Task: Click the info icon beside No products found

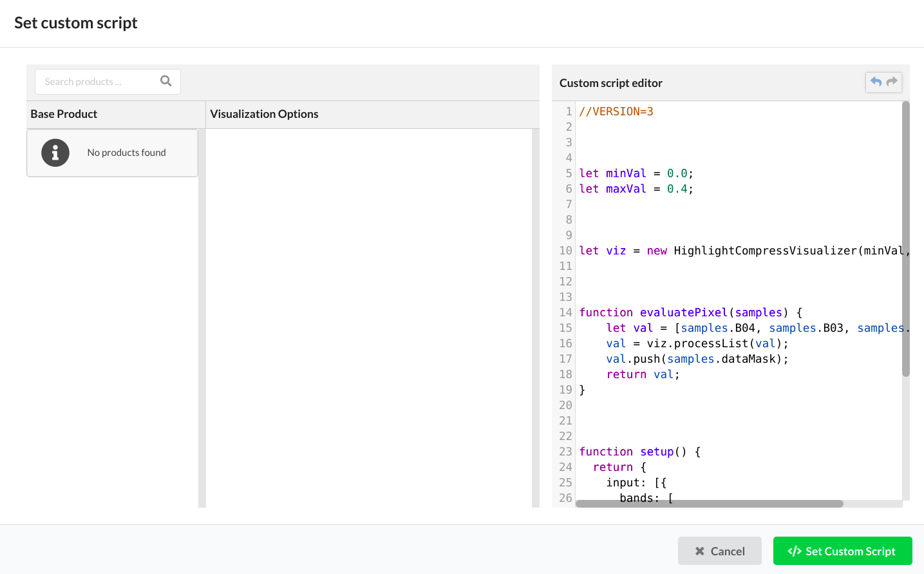Action: point(55,153)
